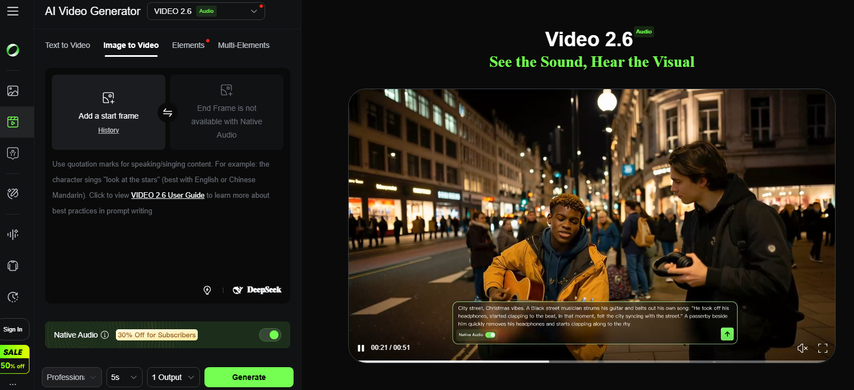Open the History link under start frame
The width and height of the screenshot is (854, 390).
point(108,130)
